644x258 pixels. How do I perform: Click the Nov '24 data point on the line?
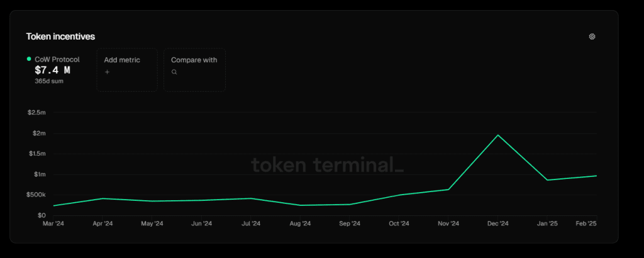pyautogui.click(x=448, y=190)
